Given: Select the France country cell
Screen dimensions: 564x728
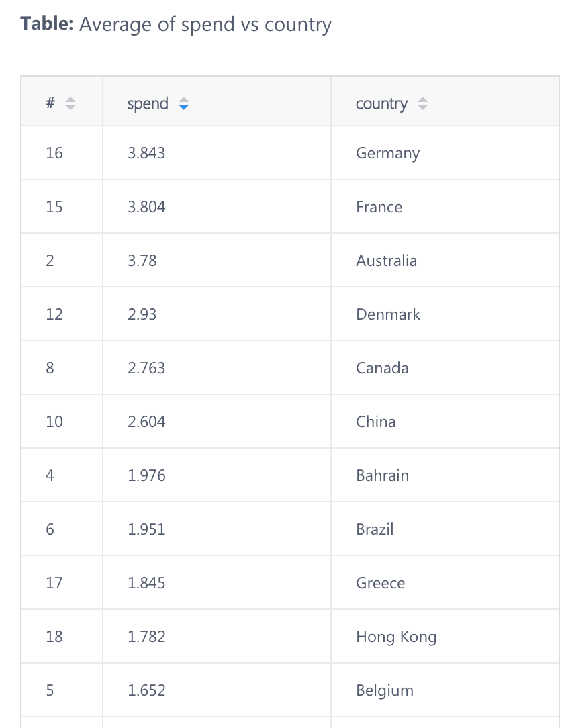Looking at the screenshot, I should pyautogui.click(x=379, y=207).
